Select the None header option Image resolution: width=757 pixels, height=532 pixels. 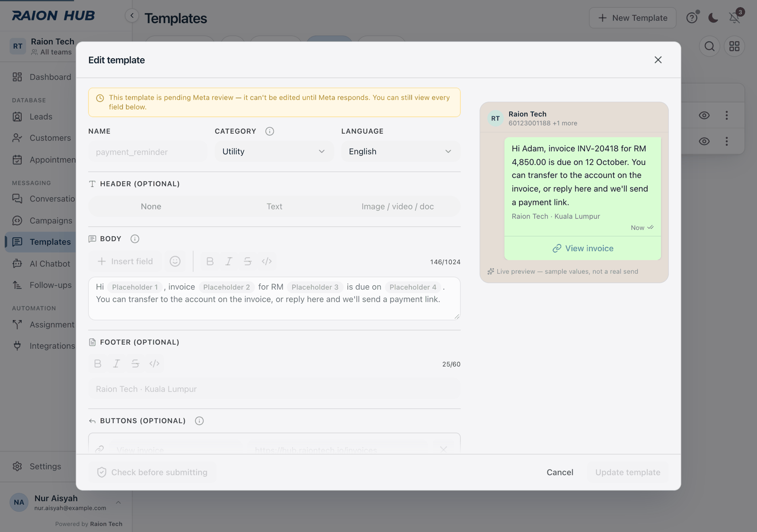pos(151,207)
